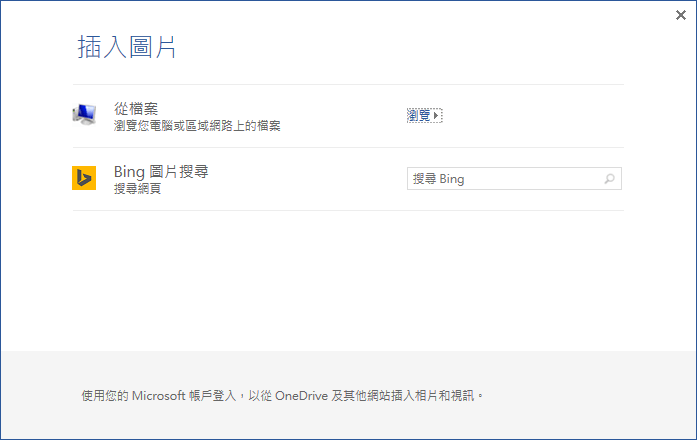Viewport: 697px width, 440px height.
Task: Click the 插入圖片 dialog title
Action: [x=127, y=47]
